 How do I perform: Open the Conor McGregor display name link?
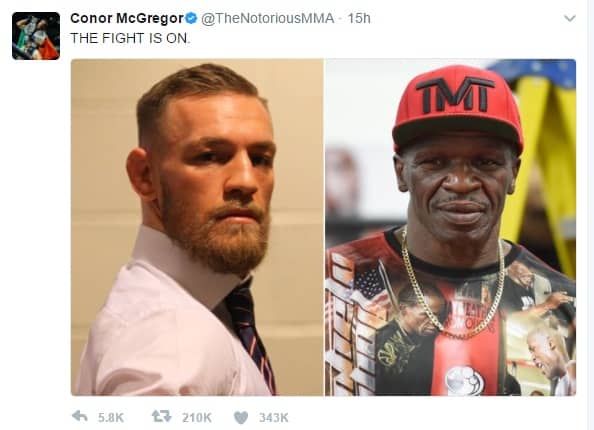(x=127, y=18)
